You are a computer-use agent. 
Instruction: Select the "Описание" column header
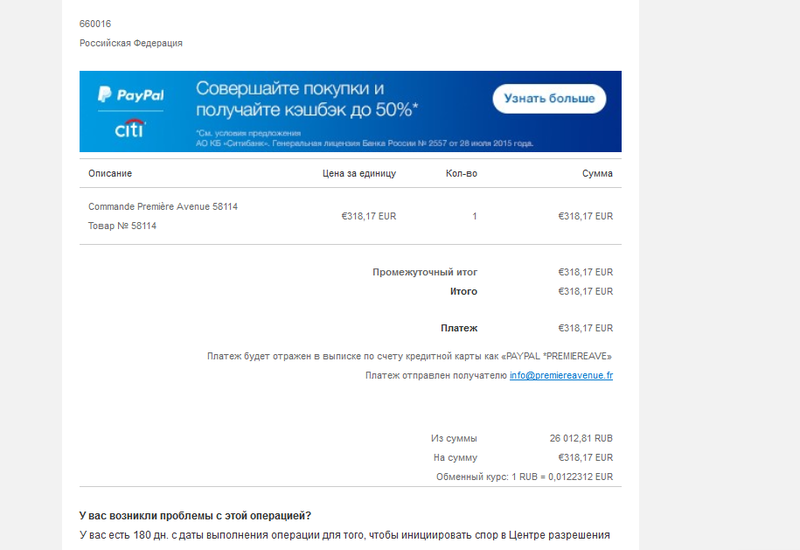[x=110, y=173]
